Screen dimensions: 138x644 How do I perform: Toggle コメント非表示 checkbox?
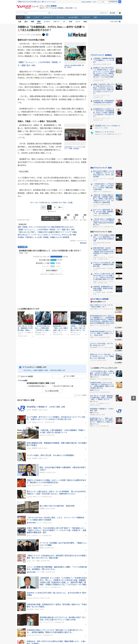point(75,395)
